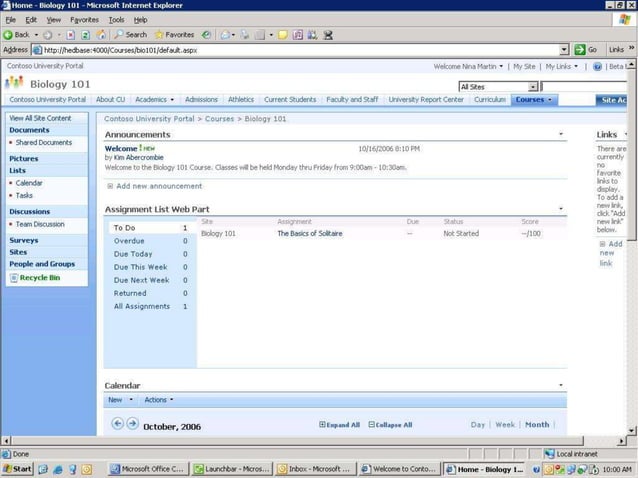Go to previous month in calendar

pyautogui.click(x=117, y=424)
